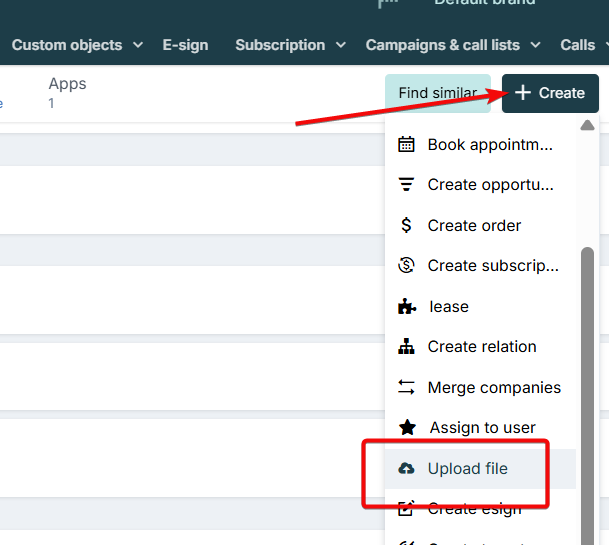Click the dropdown menu scrollbar thumb
The height and width of the screenshot is (545, 609).
(587, 395)
